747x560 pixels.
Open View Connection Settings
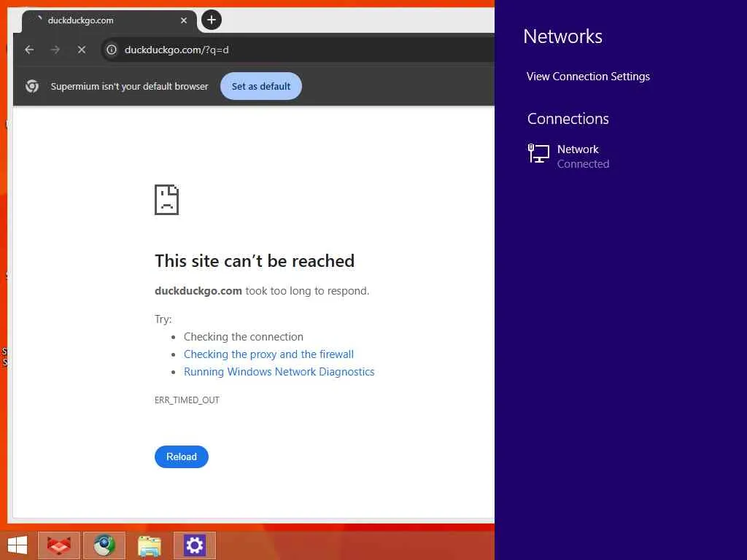click(589, 77)
